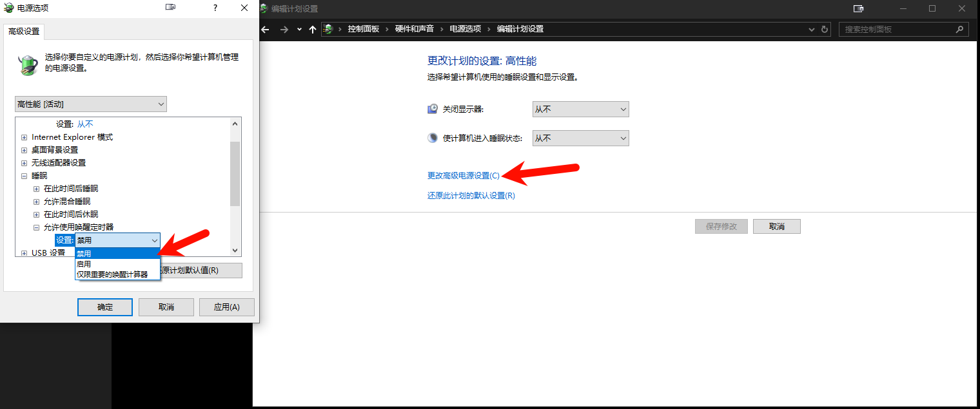Navigate to 电源选项 breadcrumb
Viewport: 980px width, 409px height.
coord(465,29)
